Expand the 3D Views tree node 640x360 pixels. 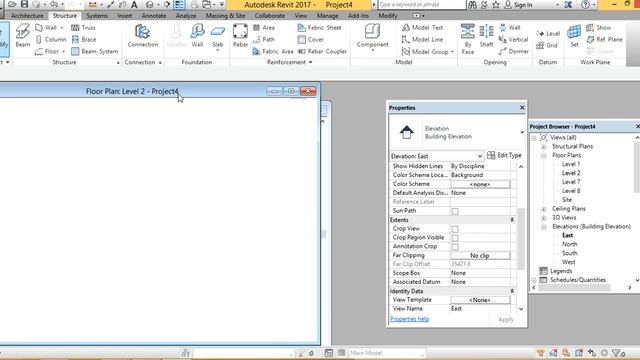click(x=544, y=218)
